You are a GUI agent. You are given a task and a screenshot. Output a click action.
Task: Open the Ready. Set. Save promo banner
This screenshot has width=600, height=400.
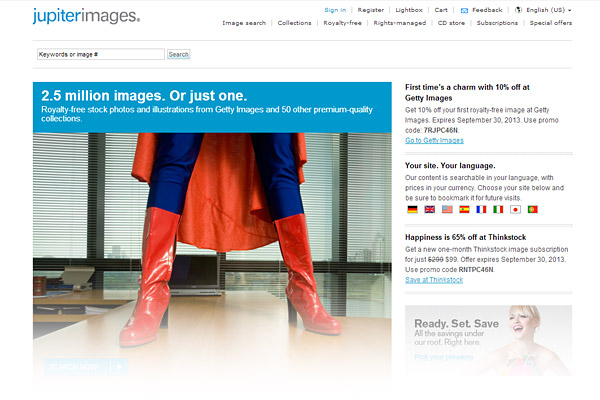pyautogui.click(x=488, y=340)
